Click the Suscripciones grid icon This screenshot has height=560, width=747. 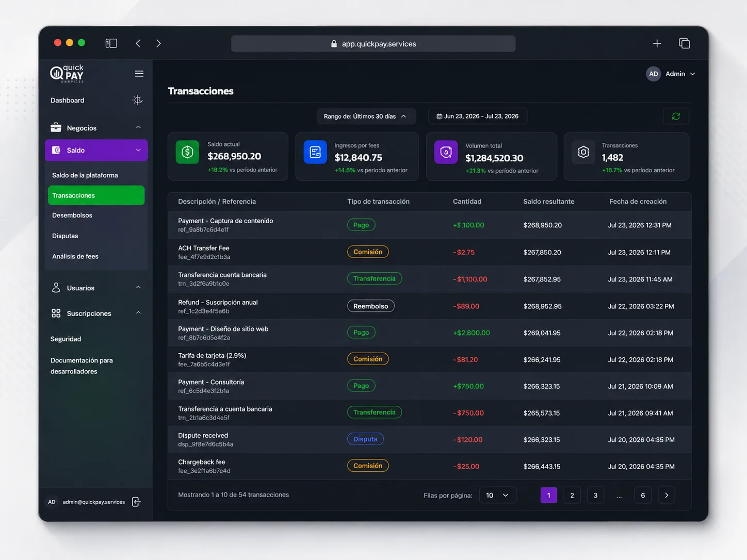point(56,313)
